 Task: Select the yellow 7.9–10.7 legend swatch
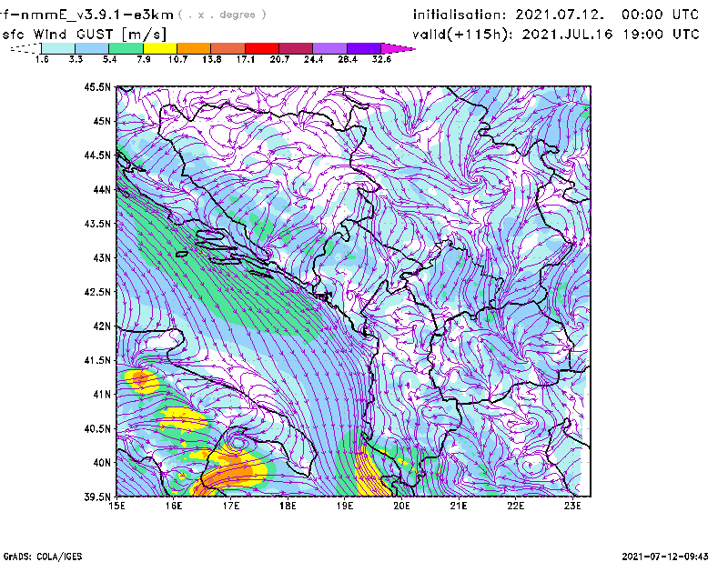[x=160, y=48]
